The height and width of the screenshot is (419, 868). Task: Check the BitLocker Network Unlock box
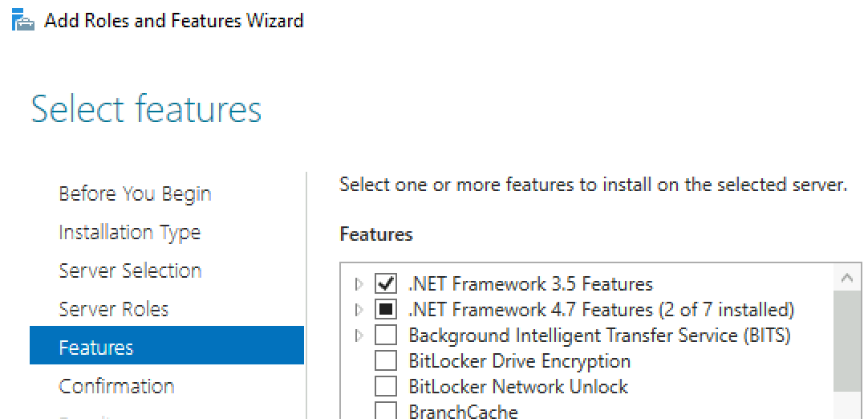coord(386,386)
